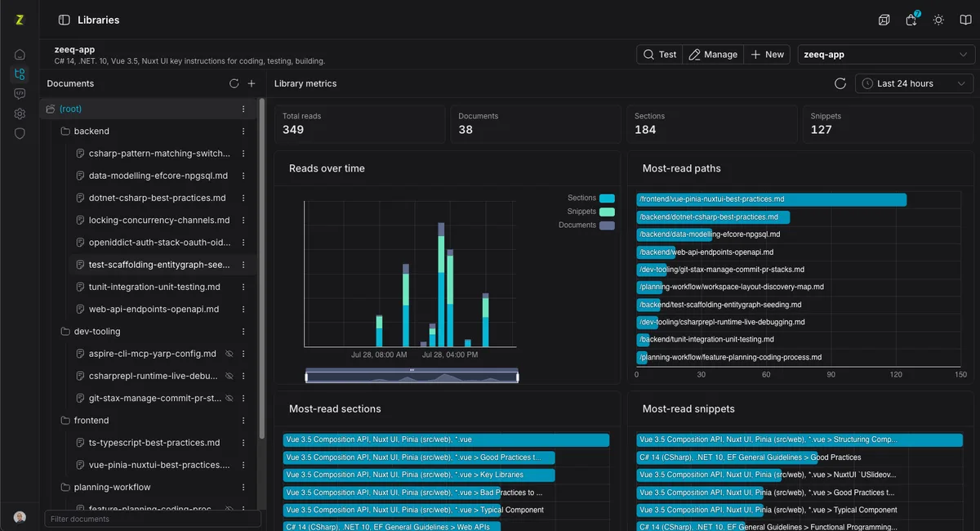This screenshot has height=531, width=980.
Task: Open the settings gear in left rail
Action: (x=20, y=114)
